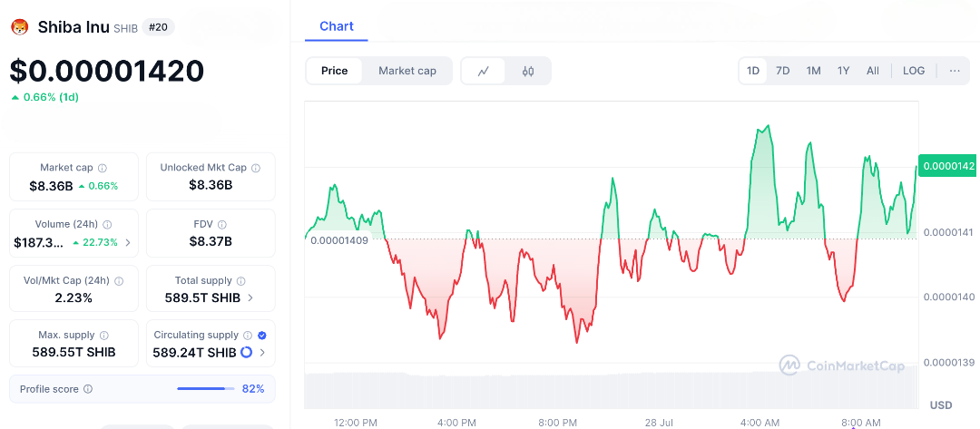Click the 2.23% Vol/Mkt Cap value
Screen dimensions: 980x429
[73, 297]
